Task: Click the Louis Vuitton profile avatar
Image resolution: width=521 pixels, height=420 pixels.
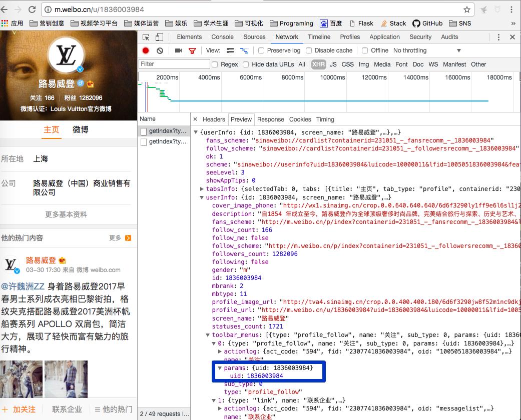Action: click(x=66, y=55)
